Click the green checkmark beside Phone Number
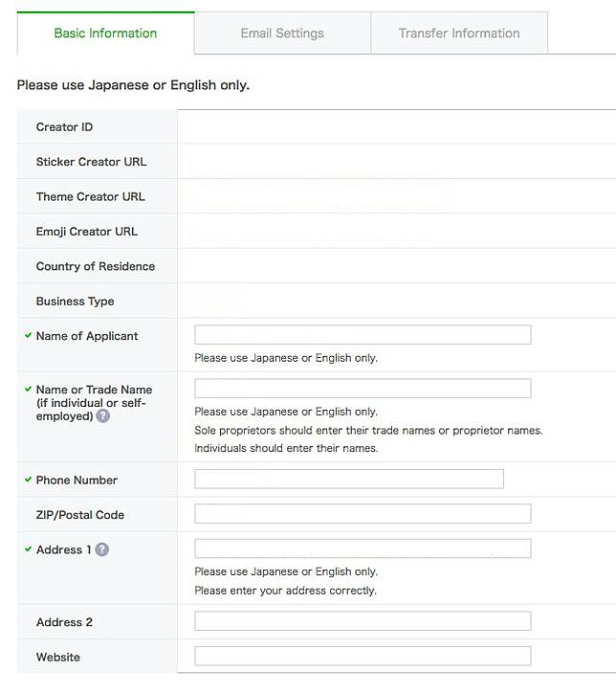The height and width of the screenshot is (694, 616). pyautogui.click(x=29, y=480)
